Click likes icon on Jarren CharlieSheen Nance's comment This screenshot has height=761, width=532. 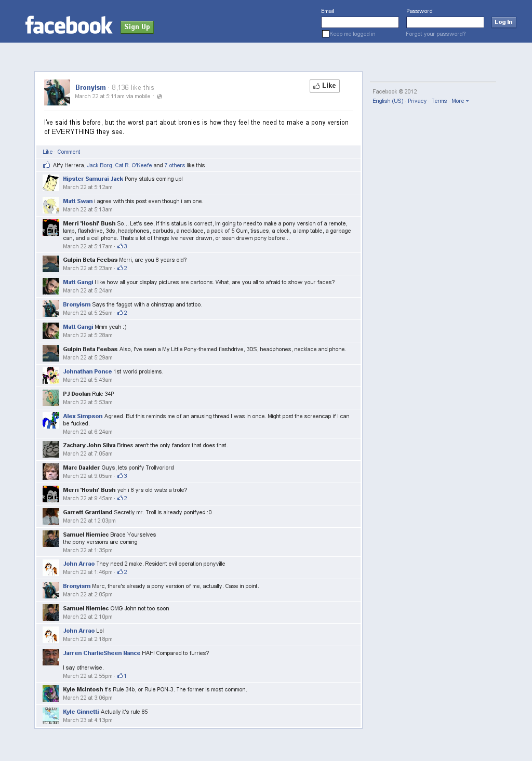pyautogui.click(x=120, y=676)
